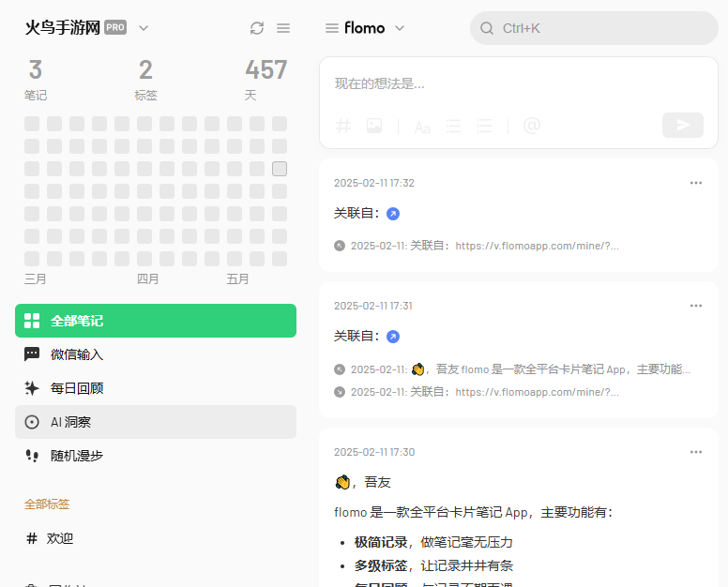Click the 多级标签 bullet text

[433, 565]
